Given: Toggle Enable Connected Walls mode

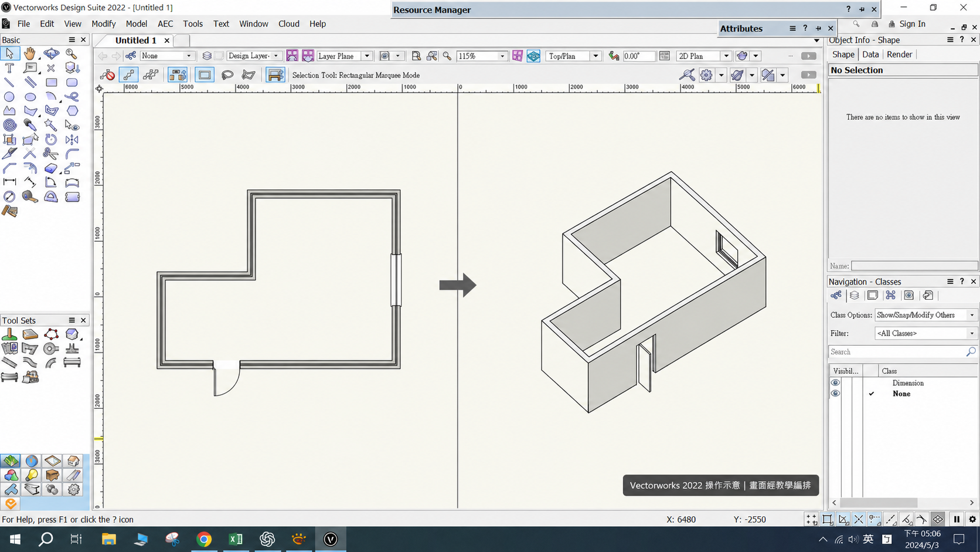Looking at the screenshot, I should point(178,75).
